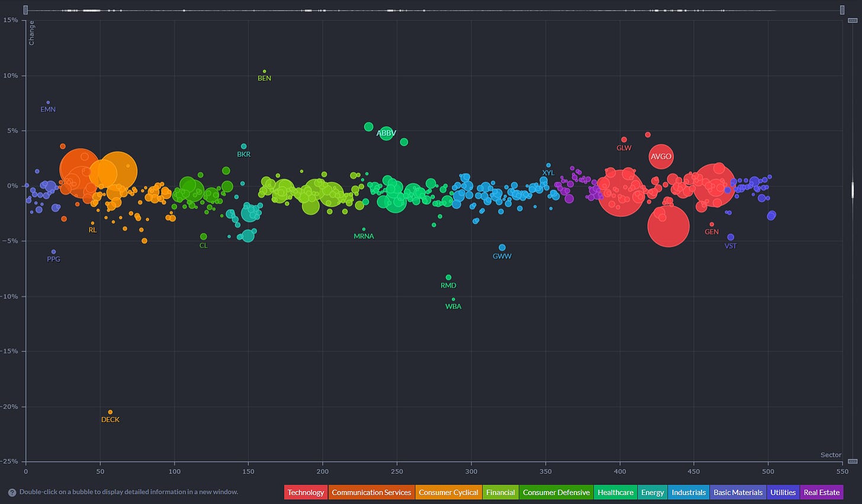Select the PPG bubble
862x504 pixels.
click(x=53, y=252)
